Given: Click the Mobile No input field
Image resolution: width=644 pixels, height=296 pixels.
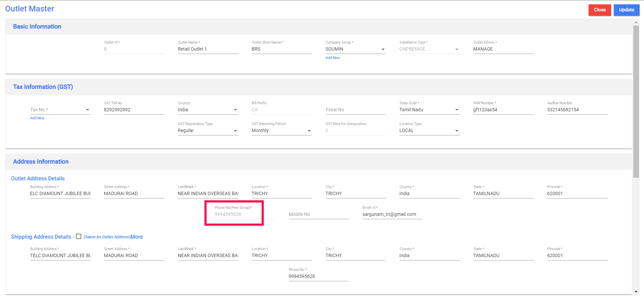Looking at the screenshot, I should pyautogui.click(x=318, y=215).
